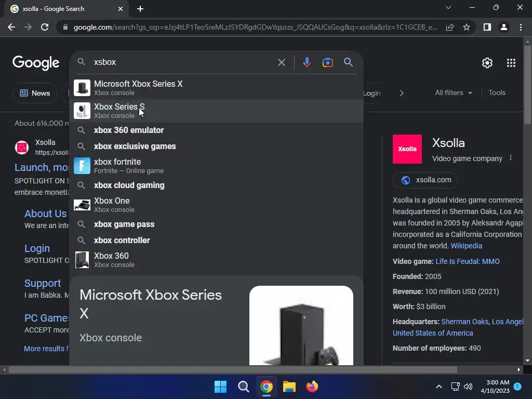Select the xsolla - Google Search tab

coord(66,9)
